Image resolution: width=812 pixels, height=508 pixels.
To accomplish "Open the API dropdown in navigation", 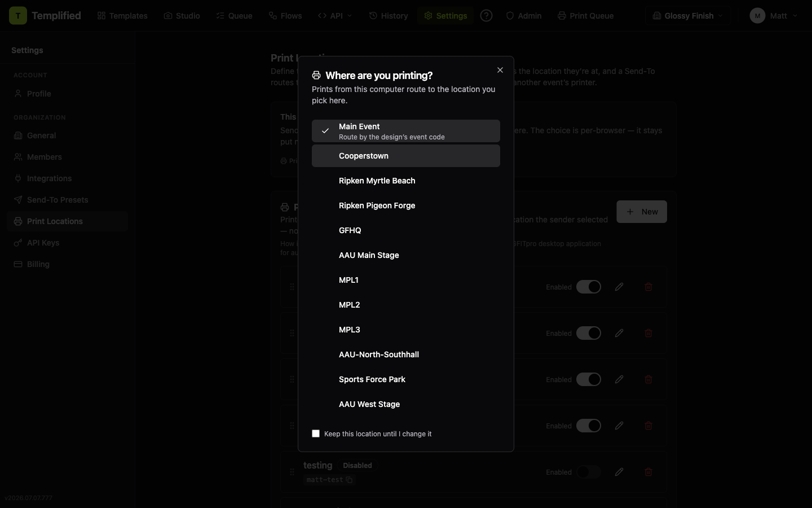I will pyautogui.click(x=335, y=16).
